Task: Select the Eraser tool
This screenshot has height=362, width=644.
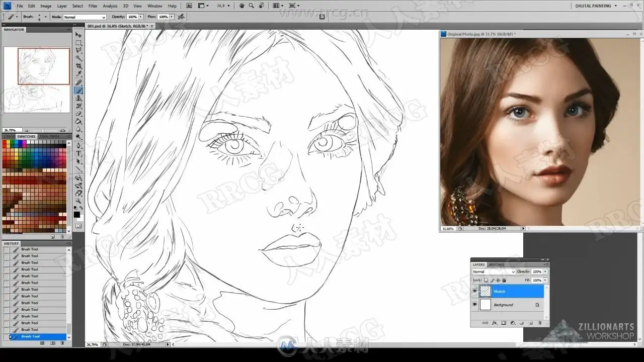Action: pos(78,114)
